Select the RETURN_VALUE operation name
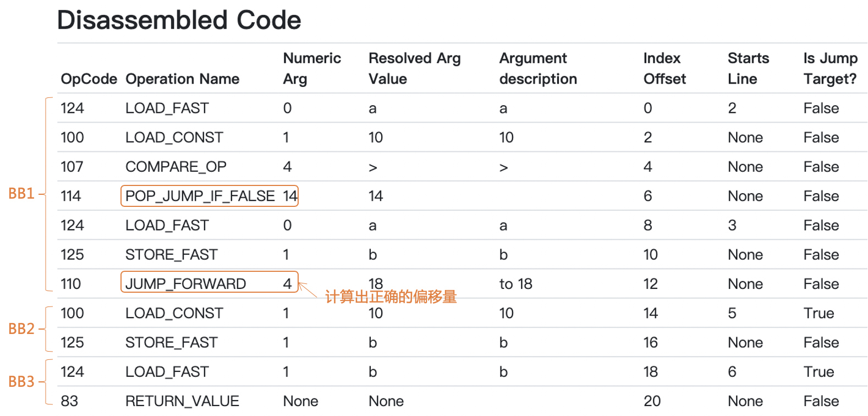Screen dimensions: 868x416 click(182, 401)
